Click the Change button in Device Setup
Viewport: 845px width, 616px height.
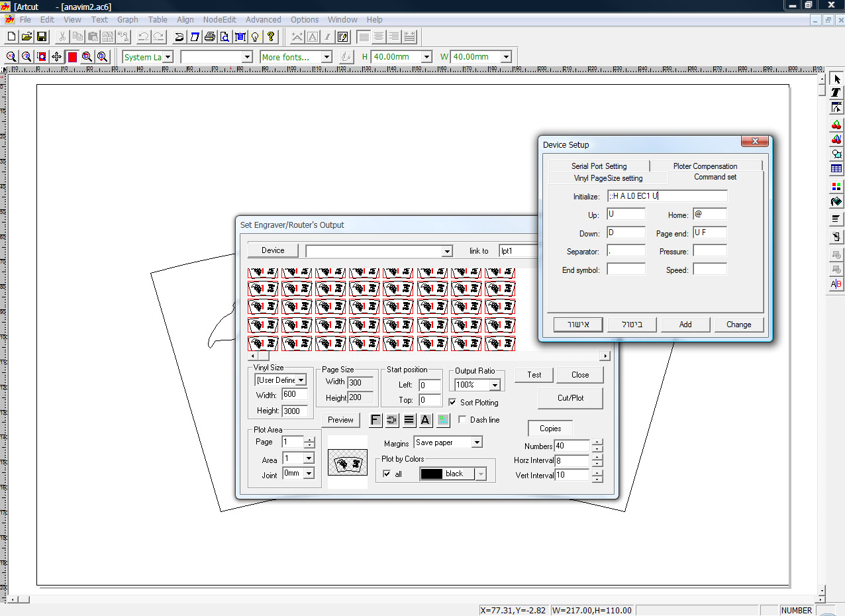point(738,325)
